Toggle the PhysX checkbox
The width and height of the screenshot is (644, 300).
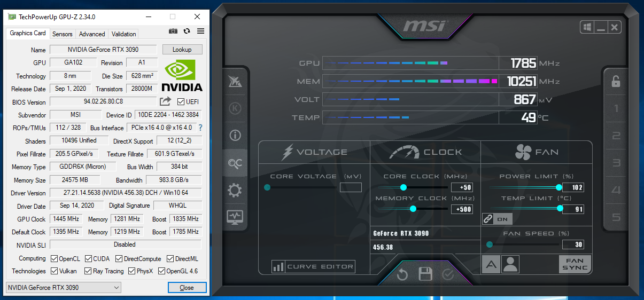click(131, 271)
